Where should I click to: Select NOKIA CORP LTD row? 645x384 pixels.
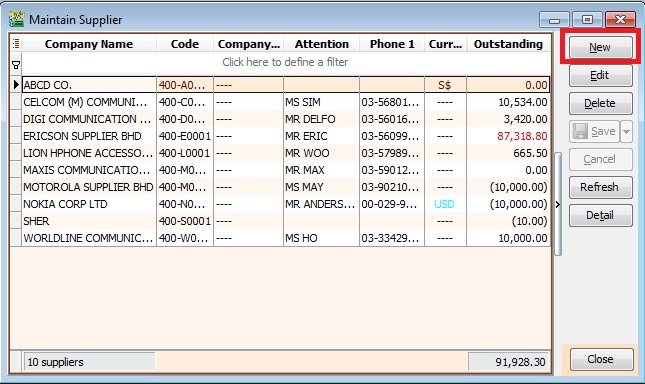click(x=285, y=204)
